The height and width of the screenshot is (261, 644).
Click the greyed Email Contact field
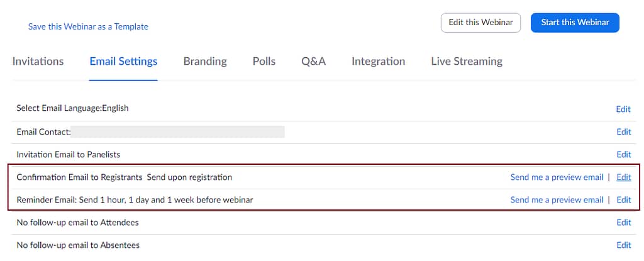[x=178, y=132]
